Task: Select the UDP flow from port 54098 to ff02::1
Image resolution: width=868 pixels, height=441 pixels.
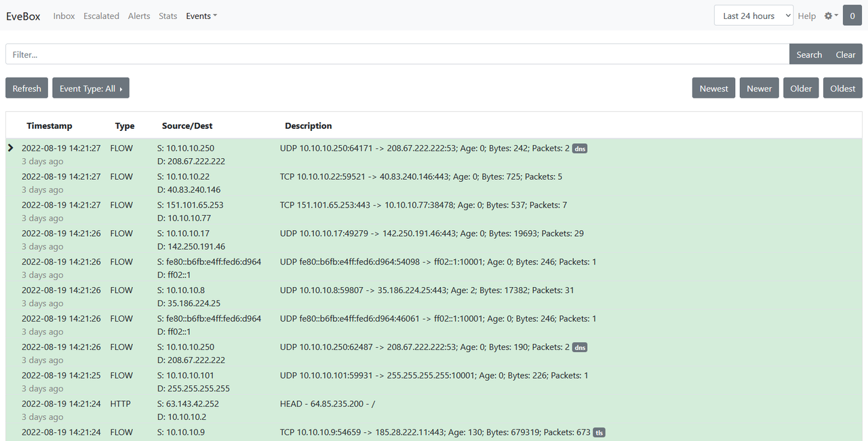Action: (x=434, y=268)
